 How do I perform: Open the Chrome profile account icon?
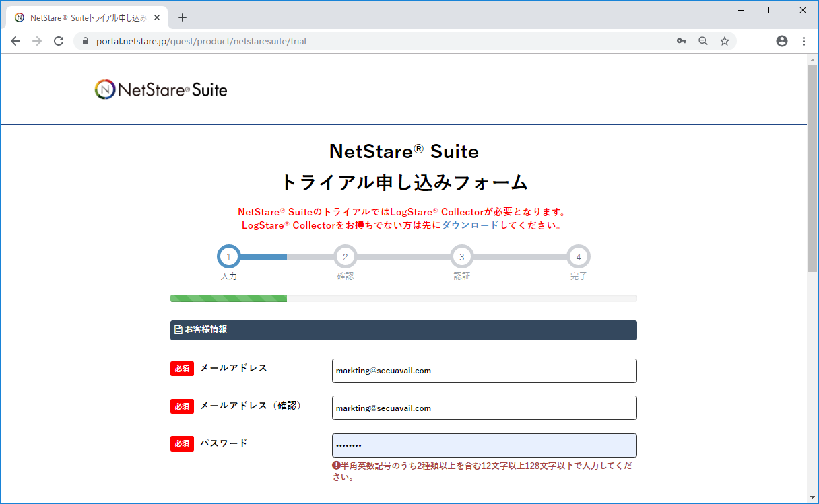782,41
